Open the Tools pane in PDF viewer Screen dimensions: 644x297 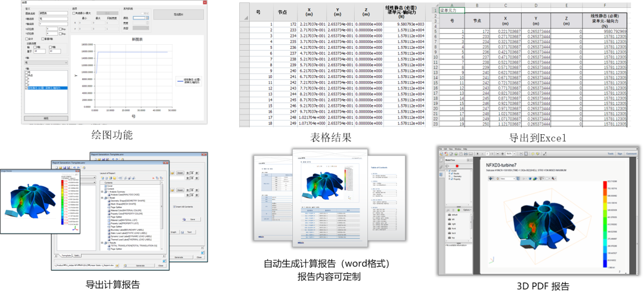click(x=611, y=154)
